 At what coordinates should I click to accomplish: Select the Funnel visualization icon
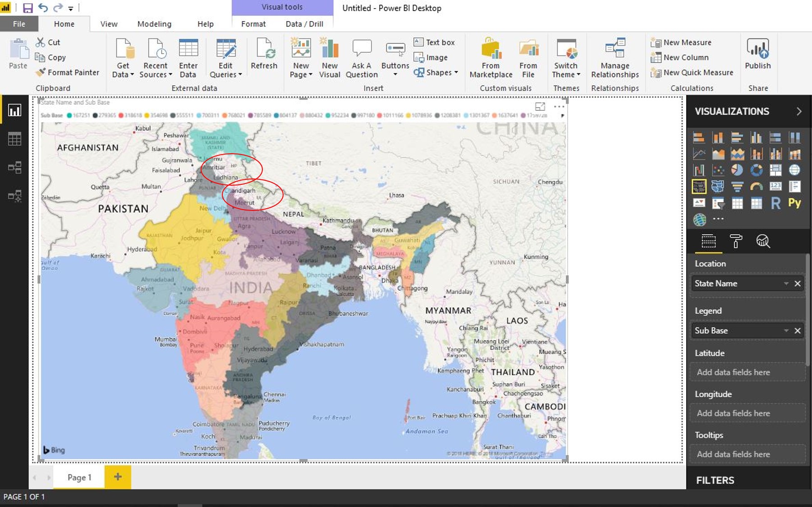(737, 186)
